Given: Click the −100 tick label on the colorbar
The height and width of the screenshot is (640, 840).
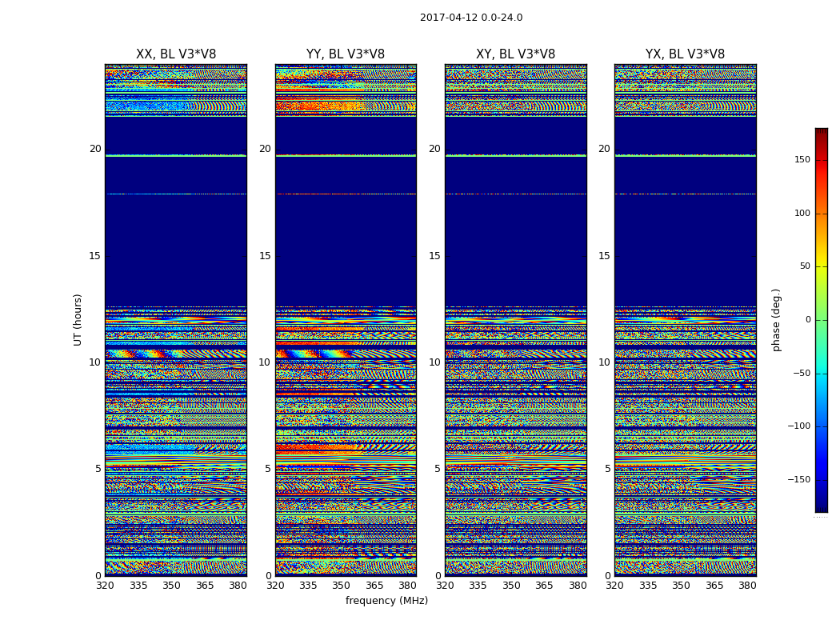Looking at the screenshot, I should point(799,426).
